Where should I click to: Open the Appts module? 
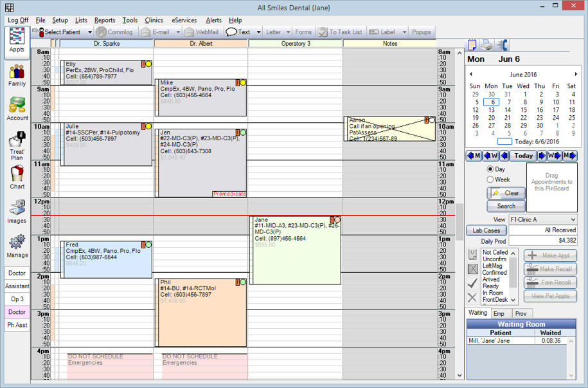17,42
